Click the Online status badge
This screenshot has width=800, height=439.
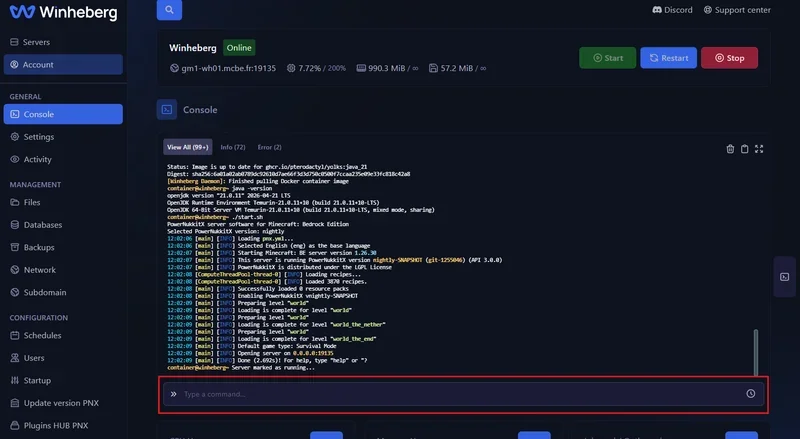239,47
